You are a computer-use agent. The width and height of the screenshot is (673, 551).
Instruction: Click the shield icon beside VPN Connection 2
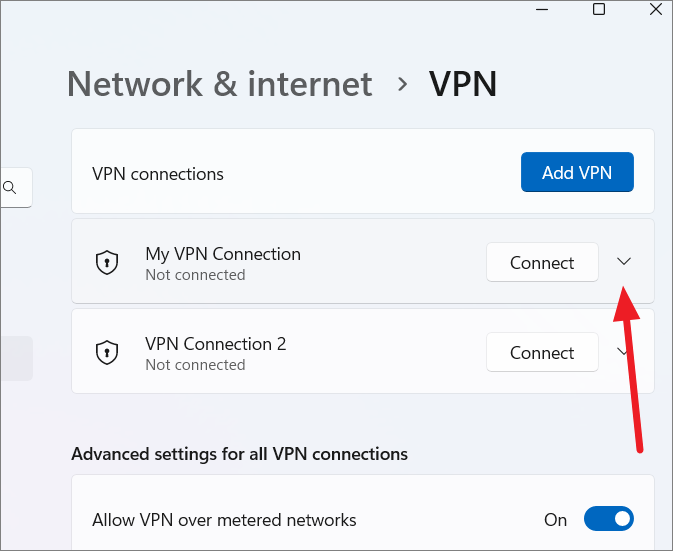[x=107, y=352]
